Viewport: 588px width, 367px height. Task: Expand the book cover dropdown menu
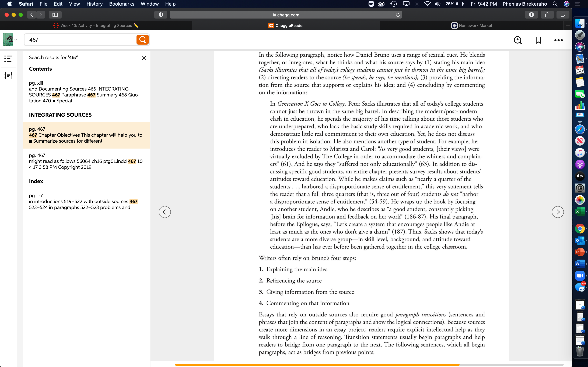point(10,39)
